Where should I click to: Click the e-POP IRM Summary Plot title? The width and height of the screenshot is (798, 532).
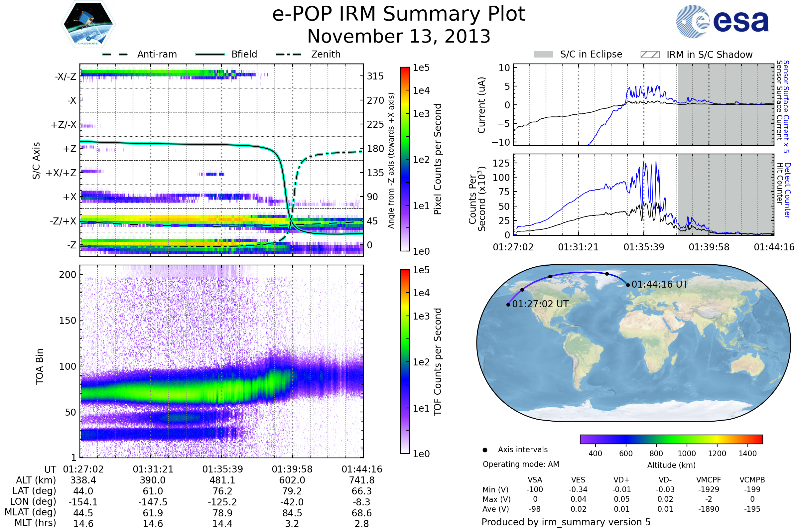click(x=399, y=14)
